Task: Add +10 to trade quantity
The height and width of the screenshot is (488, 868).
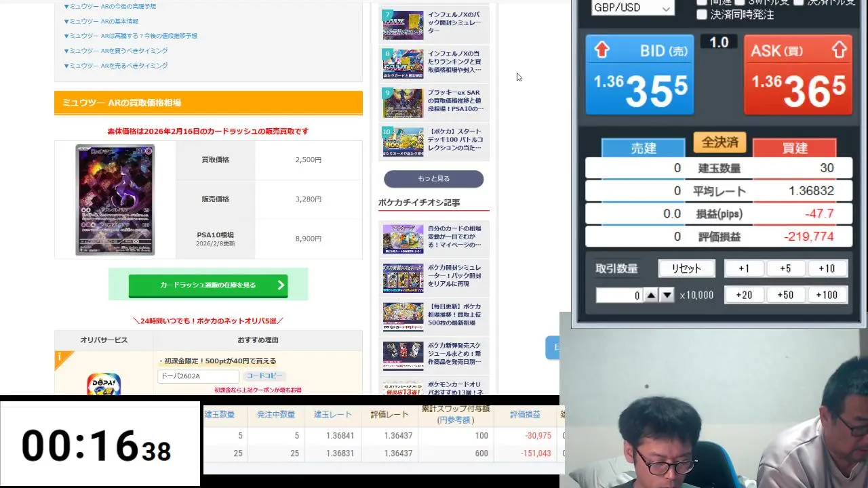Action: pos(827,268)
